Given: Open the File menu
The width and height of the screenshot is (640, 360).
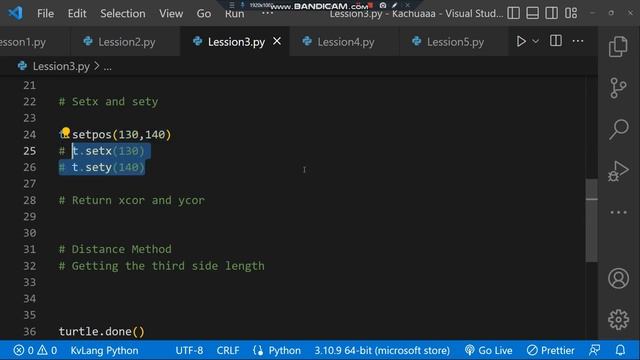Looking at the screenshot, I should point(45,13).
